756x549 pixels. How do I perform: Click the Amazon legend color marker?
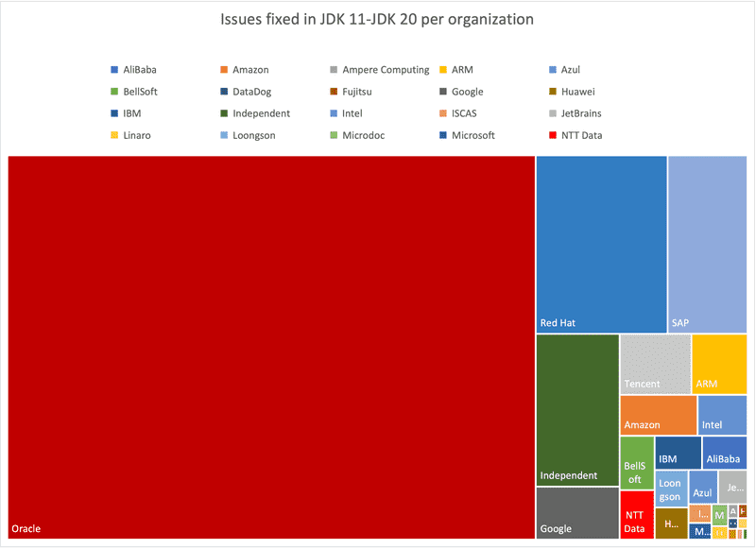(x=223, y=70)
